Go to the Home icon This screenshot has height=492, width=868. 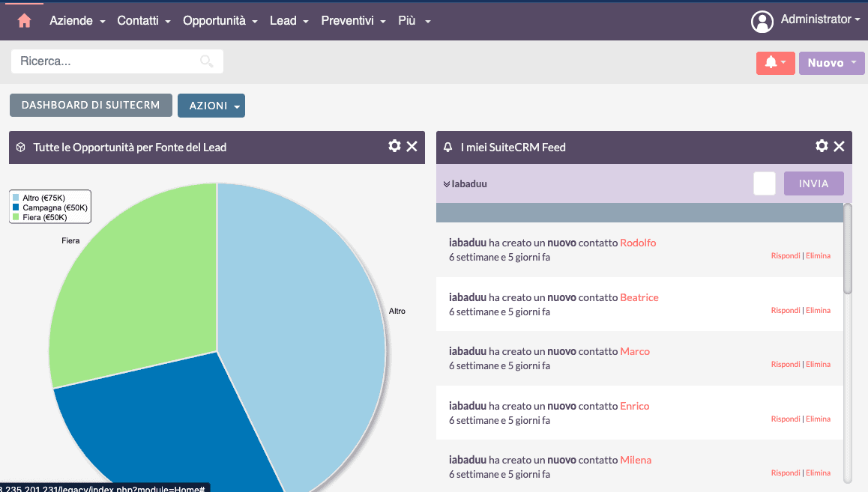[24, 21]
